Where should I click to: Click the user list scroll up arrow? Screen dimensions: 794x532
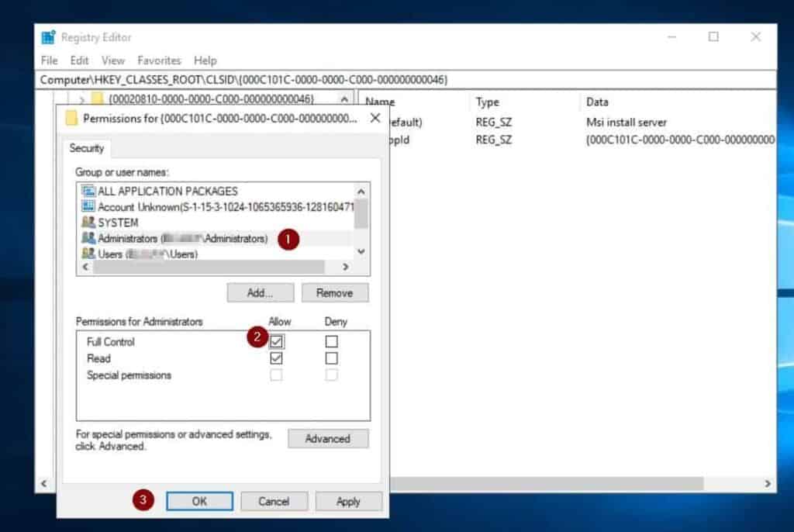pos(361,192)
